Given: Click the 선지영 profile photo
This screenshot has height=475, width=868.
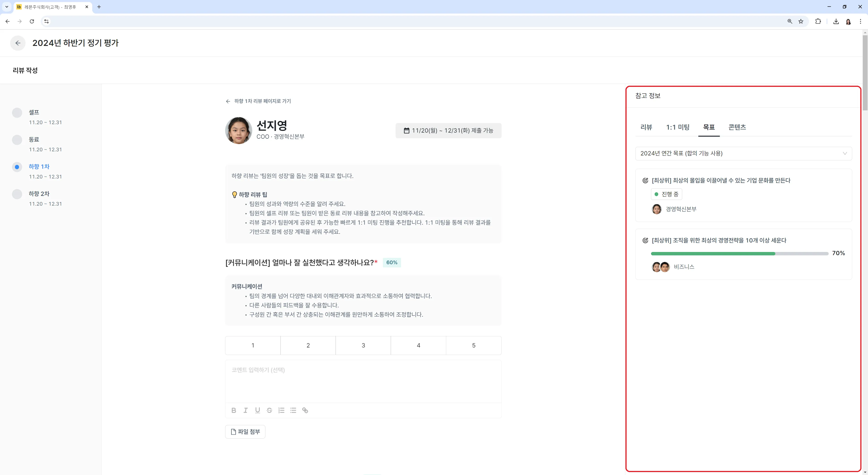Looking at the screenshot, I should click(x=238, y=131).
